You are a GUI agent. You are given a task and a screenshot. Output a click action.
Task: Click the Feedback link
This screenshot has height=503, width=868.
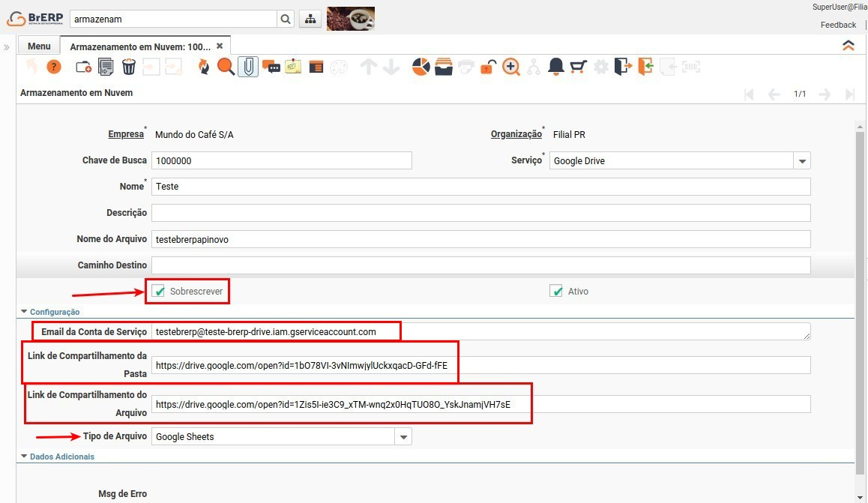838,25
